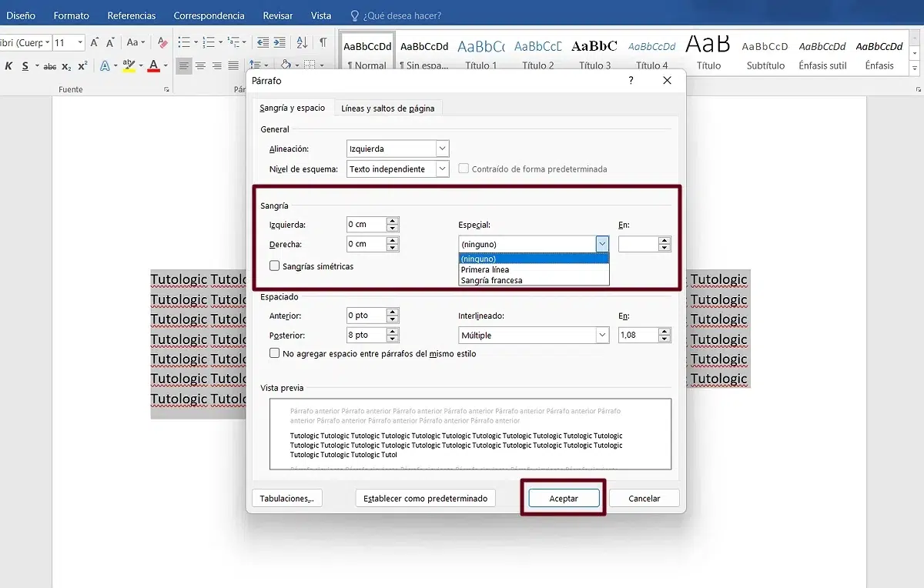Click the Izquierda indent field
Image resolution: width=924 pixels, height=588 pixels.
[x=367, y=225]
